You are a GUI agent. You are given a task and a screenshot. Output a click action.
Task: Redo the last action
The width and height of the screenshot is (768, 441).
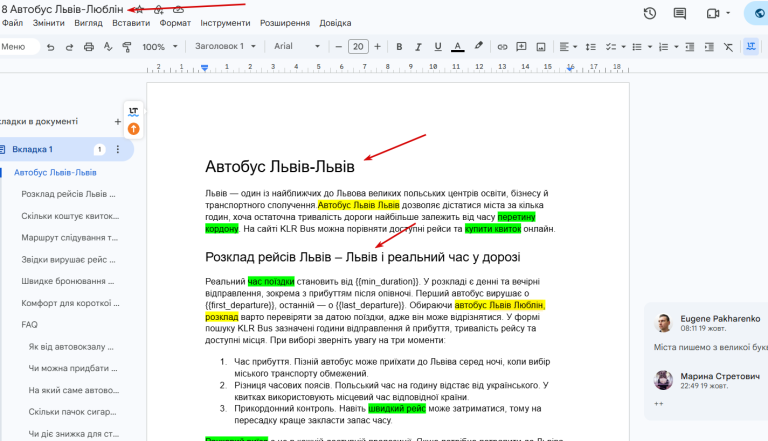[x=69, y=47]
